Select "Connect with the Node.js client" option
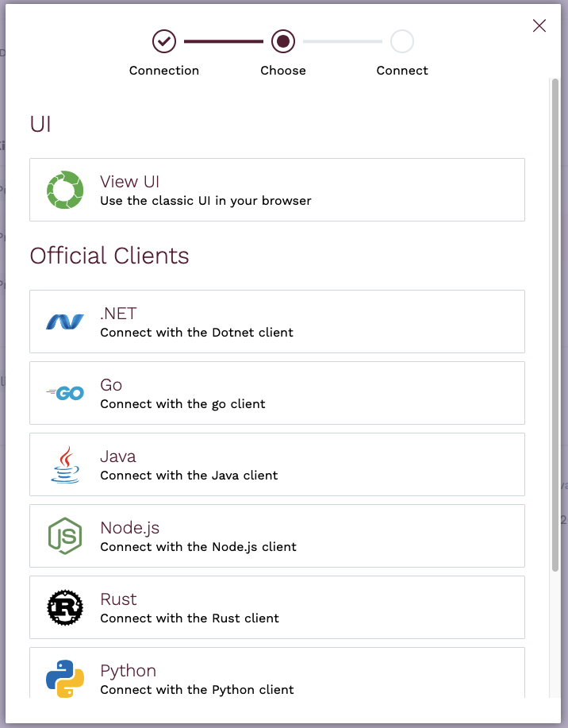This screenshot has height=728, width=568. [198, 547]
